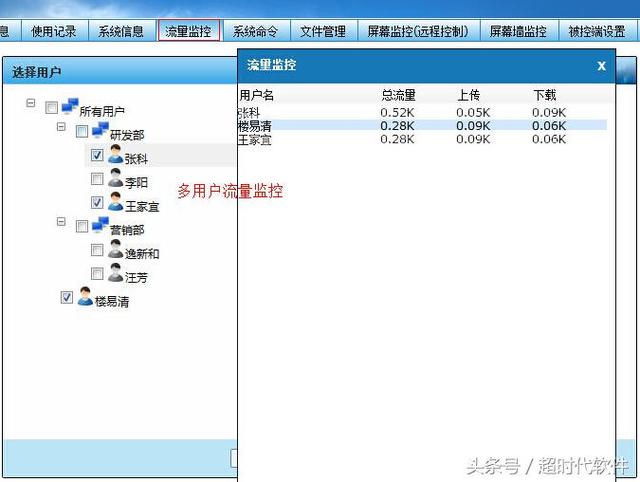Enable the 李阳 user checkbox
The width and height of the screenshot is (640, 482).
(x=97, y=180)
